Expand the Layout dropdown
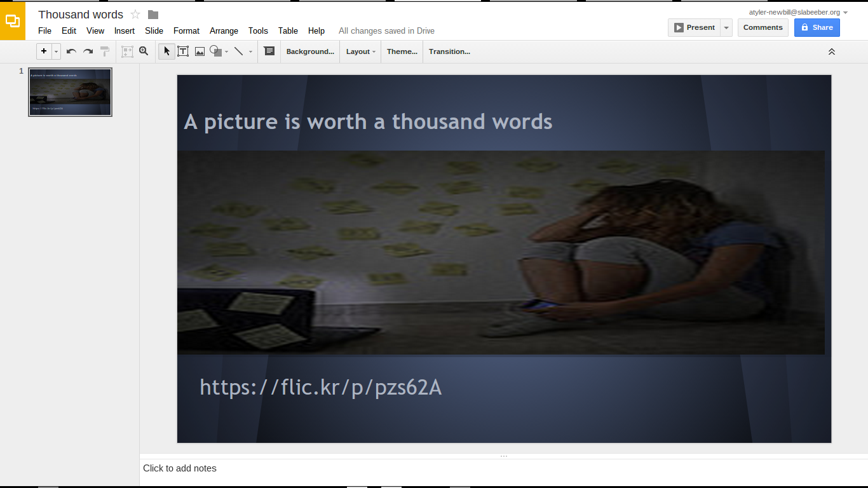Viewport: 868px width, 488px height. click(360, 51)
